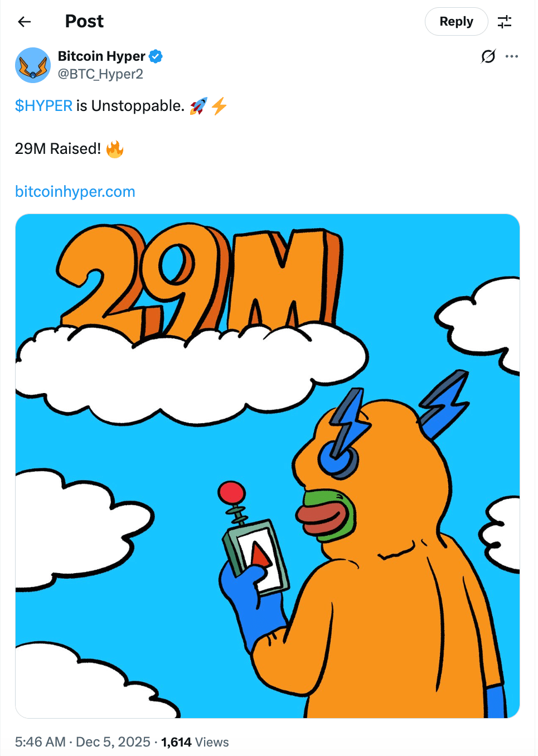Viewport: 538px width, 756px height.
Task: Search the $HYPER cashtag
Action: (43, 105)
